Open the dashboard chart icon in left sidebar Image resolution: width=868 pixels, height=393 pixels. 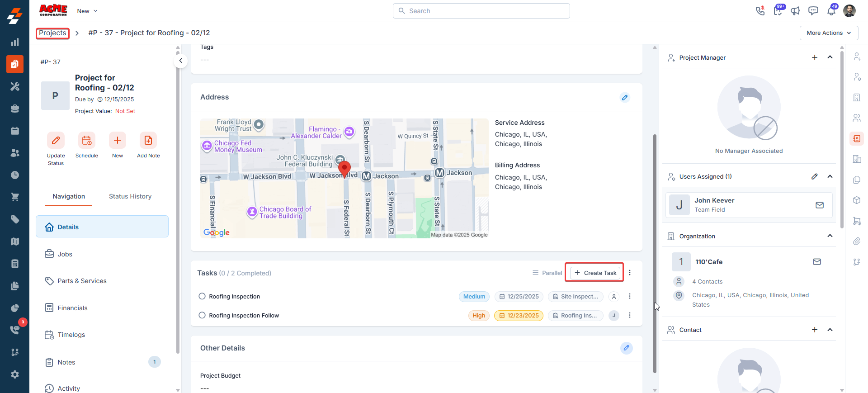point(15,42)
